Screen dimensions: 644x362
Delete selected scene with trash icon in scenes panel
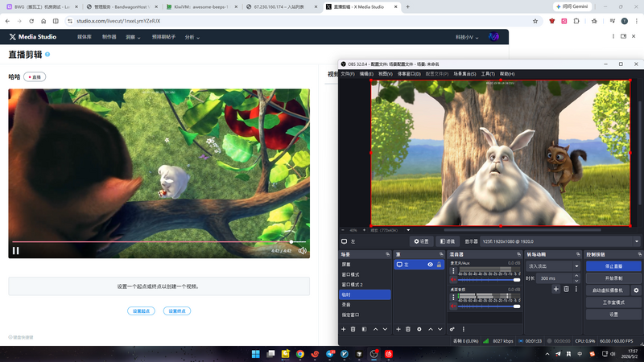353,329
